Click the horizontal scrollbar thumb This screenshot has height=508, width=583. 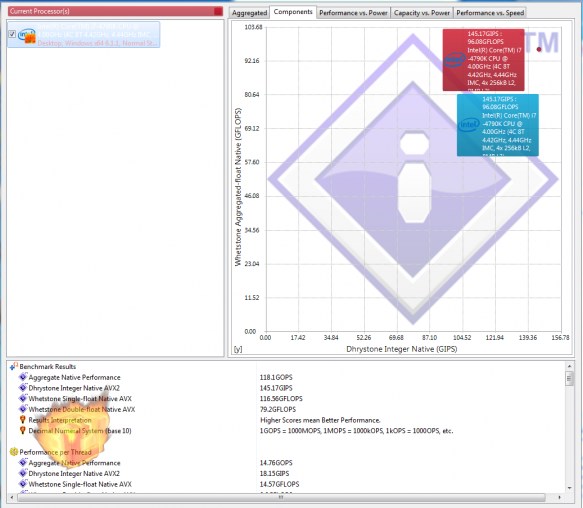tap(281, 497)
